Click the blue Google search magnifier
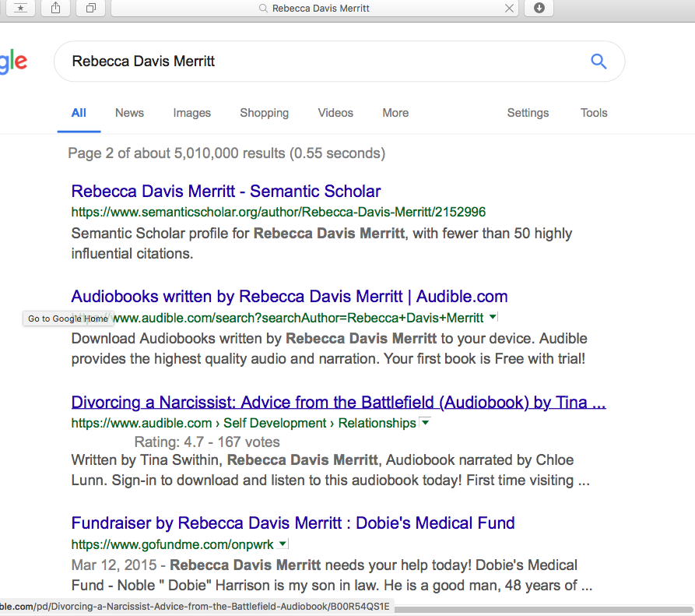Image resolution: width=695 pixels, height=616 pixels. pyautogui.click(x=598, y=62)
